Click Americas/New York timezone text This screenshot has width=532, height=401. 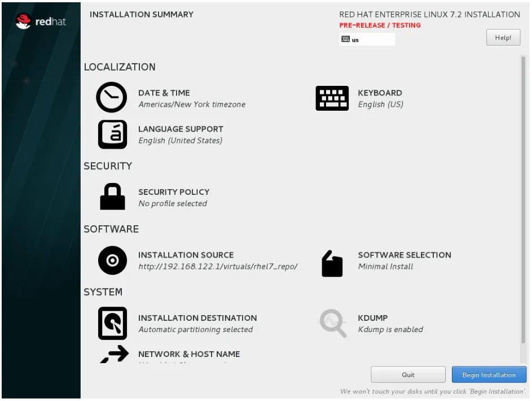192,104
